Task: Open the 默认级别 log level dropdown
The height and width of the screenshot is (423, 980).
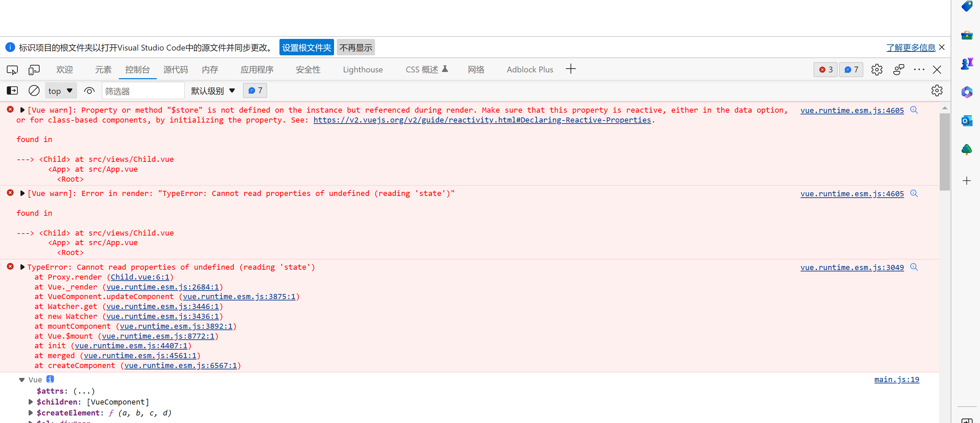Action: [213, 90]
